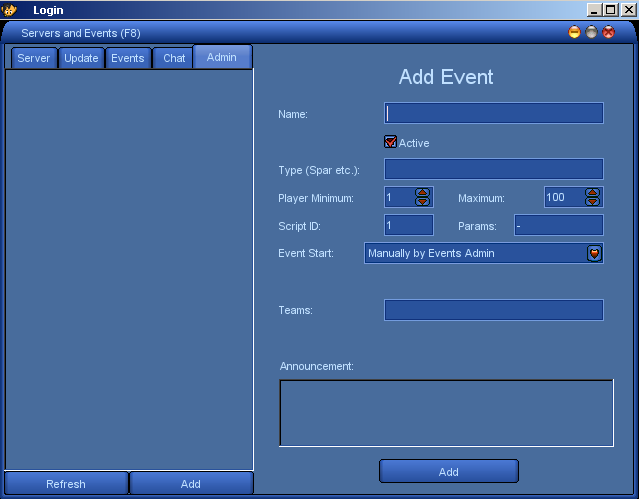Viewport: 639px width, 499px height.
Task: Select the 'Manually by Events Admin' combo box
Action: point(475,253)
